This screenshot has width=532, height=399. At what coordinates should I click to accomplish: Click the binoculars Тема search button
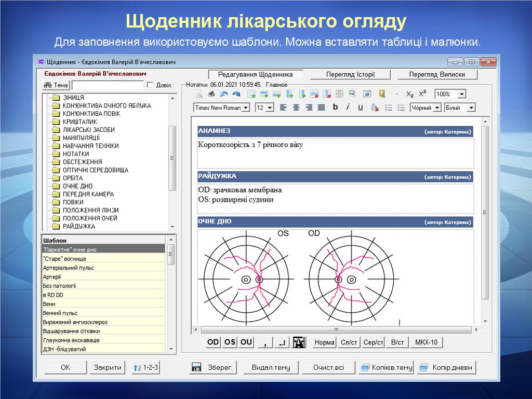pos(56,85)
